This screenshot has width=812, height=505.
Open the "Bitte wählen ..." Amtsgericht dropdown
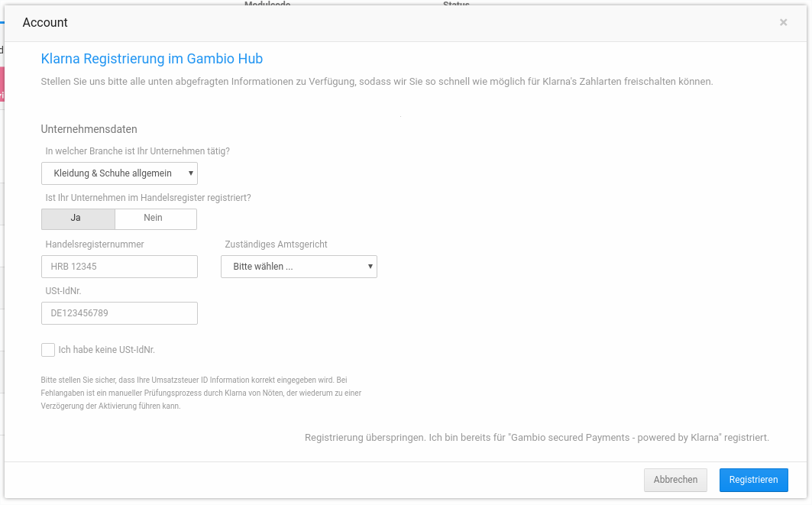299,266
